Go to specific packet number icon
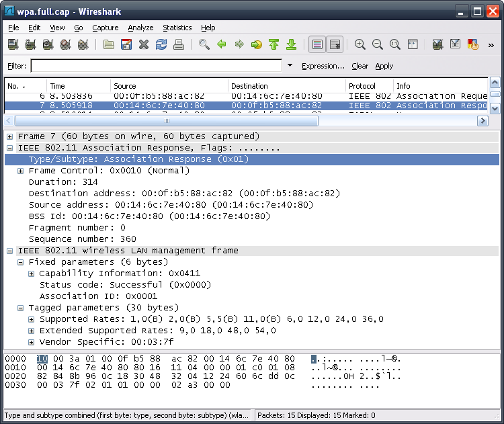 coord(257,44)
